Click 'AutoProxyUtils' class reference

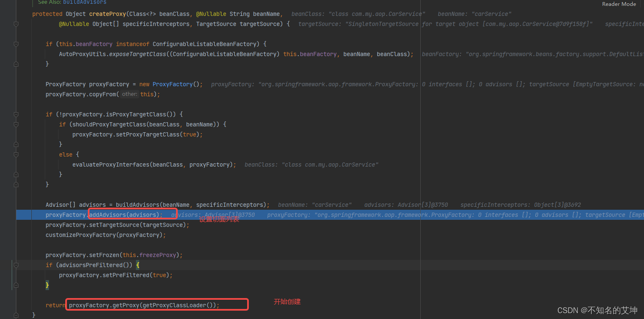82,54
